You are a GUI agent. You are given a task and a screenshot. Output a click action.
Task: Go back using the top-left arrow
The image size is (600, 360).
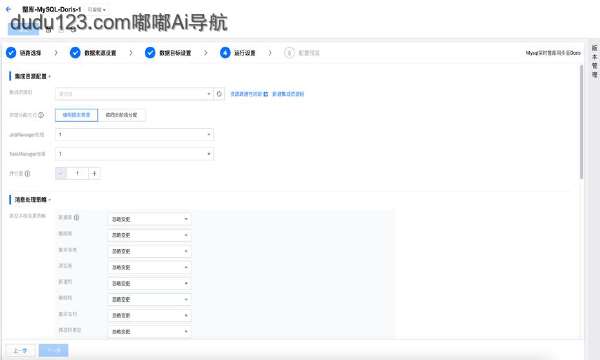point(8,9)
